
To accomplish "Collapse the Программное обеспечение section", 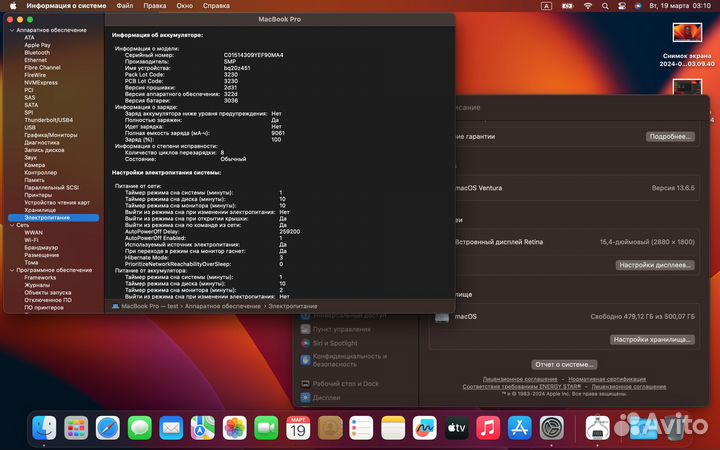I will click(12, 270).
